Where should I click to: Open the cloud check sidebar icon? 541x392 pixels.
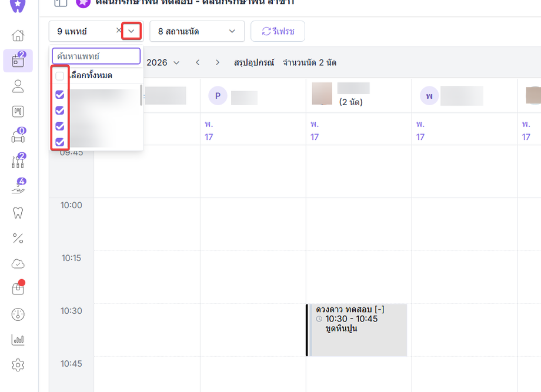click(18, 264)
